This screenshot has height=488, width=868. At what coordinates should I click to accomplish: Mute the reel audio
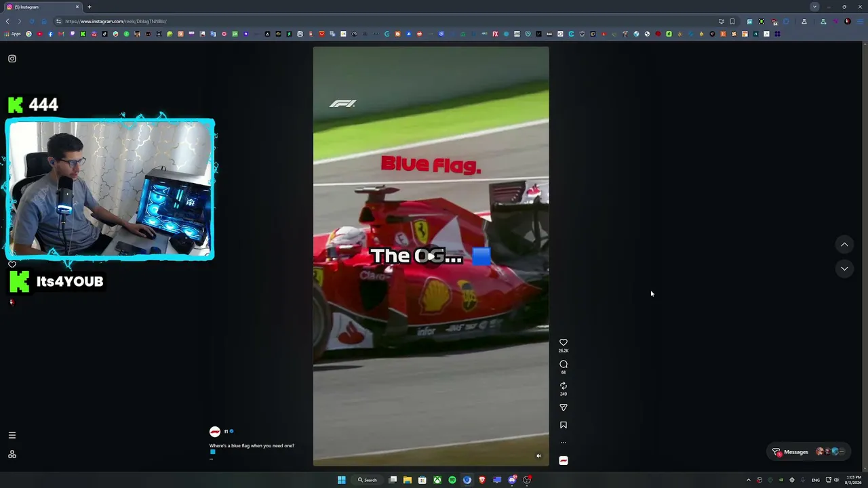(538, 455)
